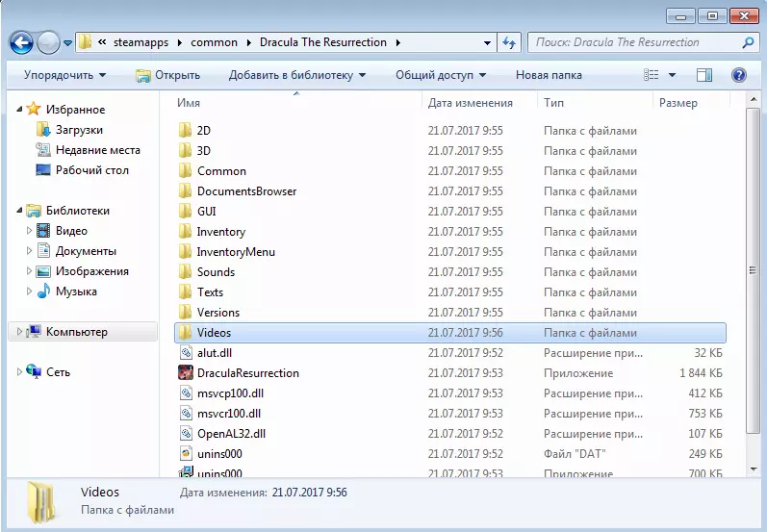Expand the Компьютер tree node arrow
The height and width of the screenshot is (532, 767).
[x=19, y=332]
